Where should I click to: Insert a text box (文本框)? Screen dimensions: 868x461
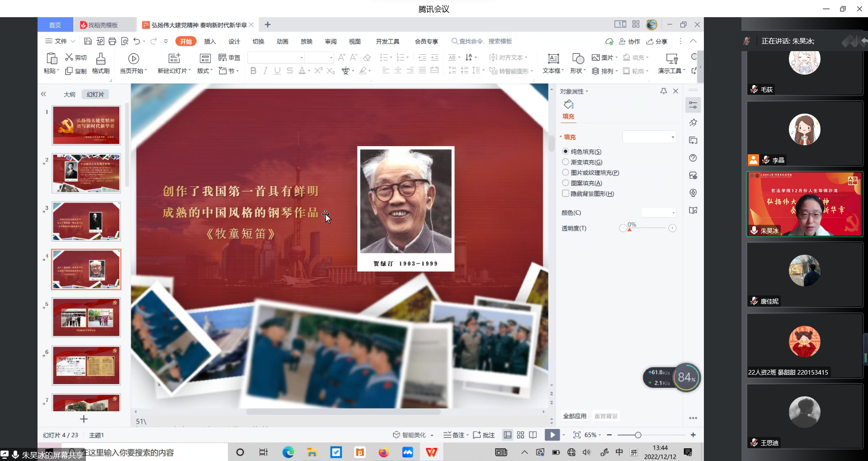click(553, 59)
